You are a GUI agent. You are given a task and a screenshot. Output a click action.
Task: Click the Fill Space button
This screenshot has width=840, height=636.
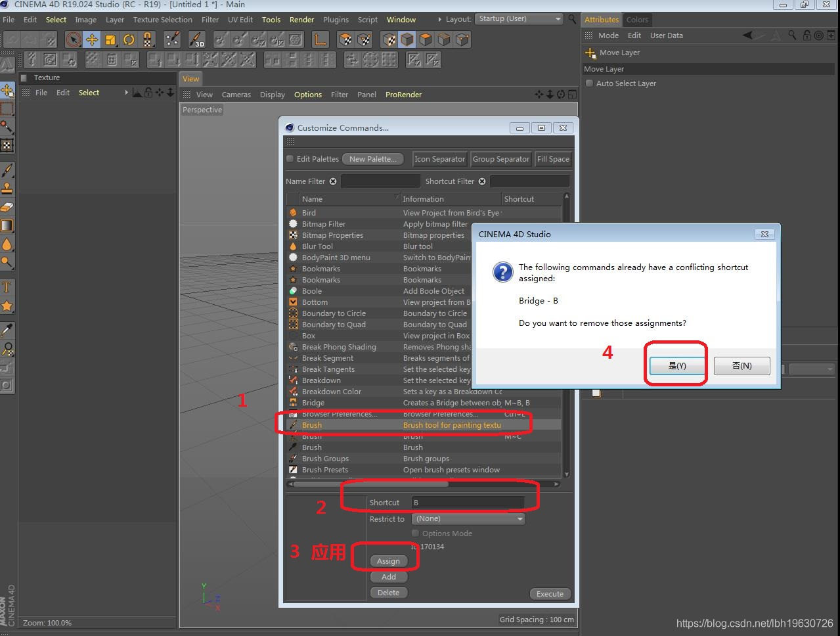(x=553, y=159)
